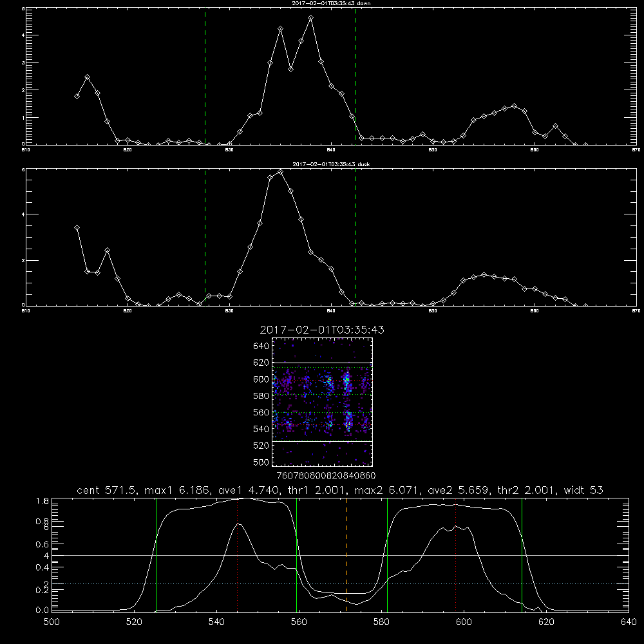Screen dimensions: 644x644
Task: Select the timestamp title above the spectral image
Action: point(322,330)
